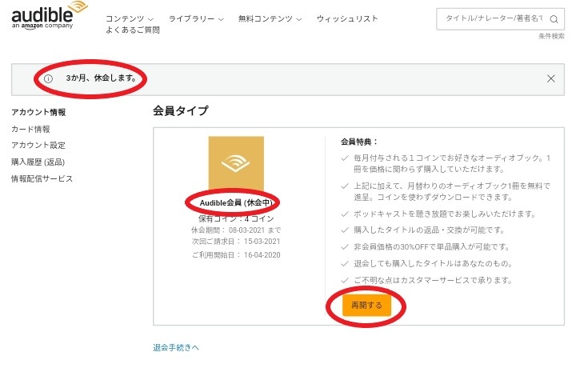Click the Audible logo in the header
The image size is (576, 392).
50,15
